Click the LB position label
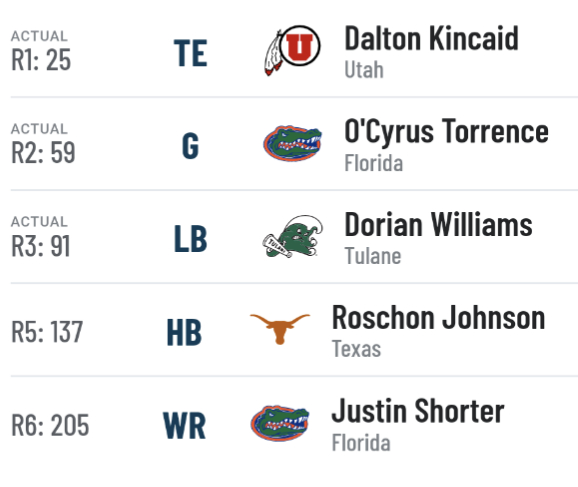This screenshot has height=487, width=578. click(x=190, y=239)
